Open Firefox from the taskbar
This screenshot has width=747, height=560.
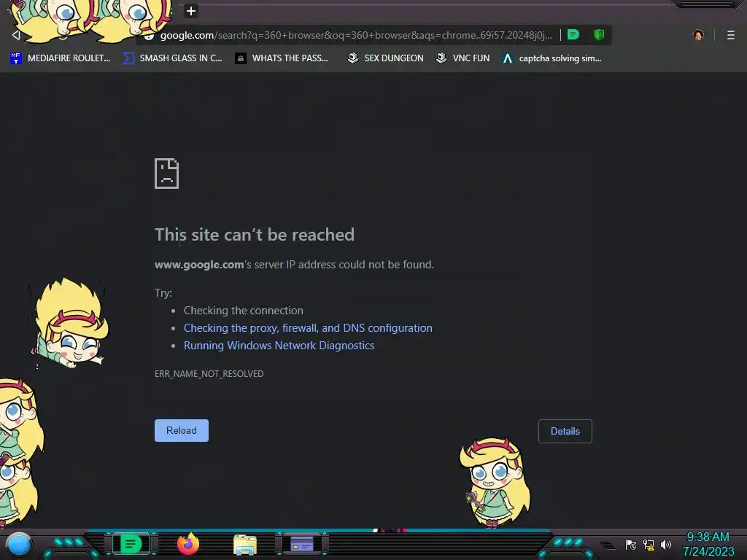point(188,544)
